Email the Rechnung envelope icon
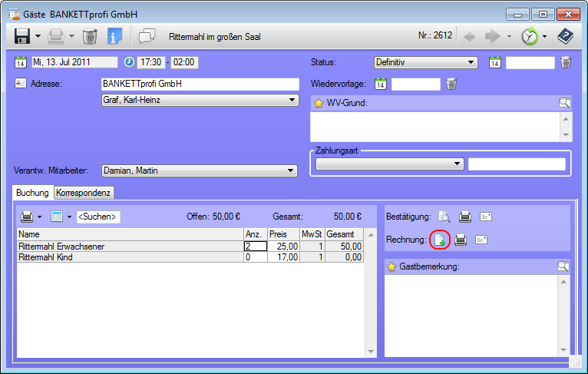Screen dimensions: 588x374 (481, 240)
